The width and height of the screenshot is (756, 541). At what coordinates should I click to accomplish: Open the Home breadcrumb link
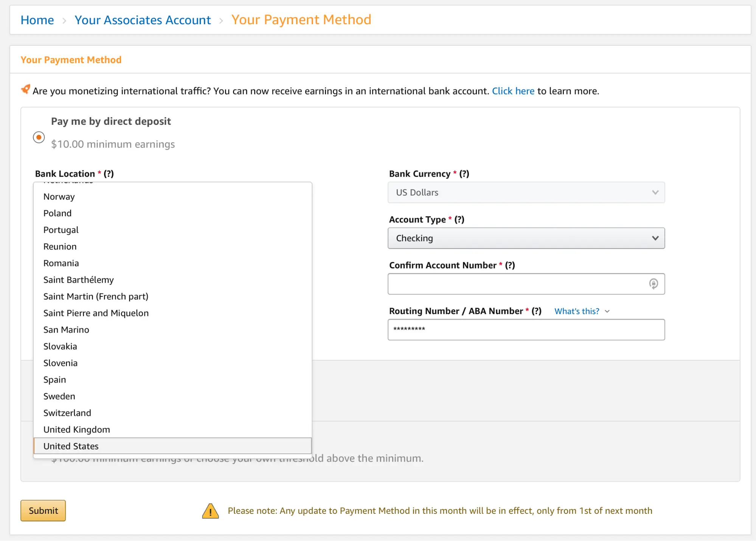[x=37, y=20]
